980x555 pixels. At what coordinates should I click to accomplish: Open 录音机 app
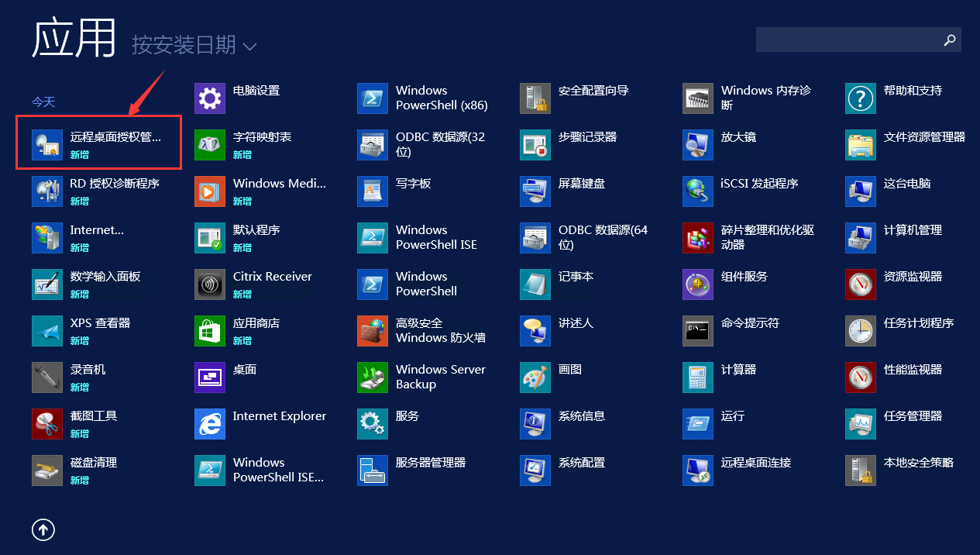[69, 377]
